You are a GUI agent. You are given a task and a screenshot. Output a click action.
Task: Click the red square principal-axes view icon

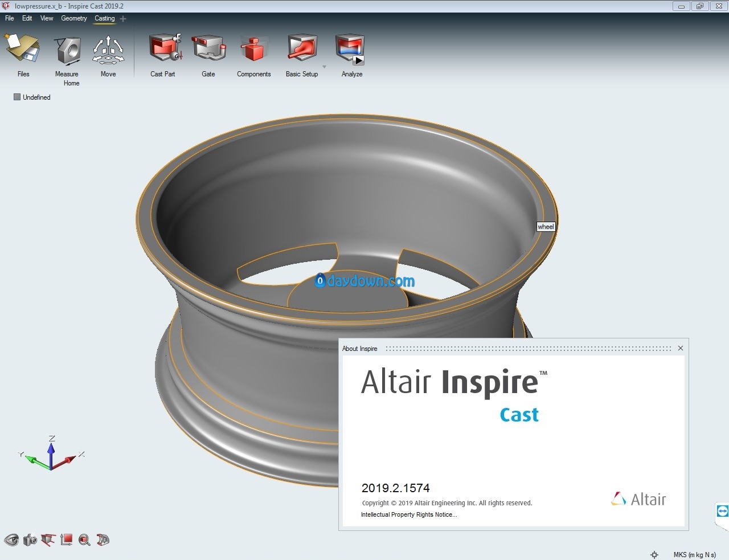[67, 539]
